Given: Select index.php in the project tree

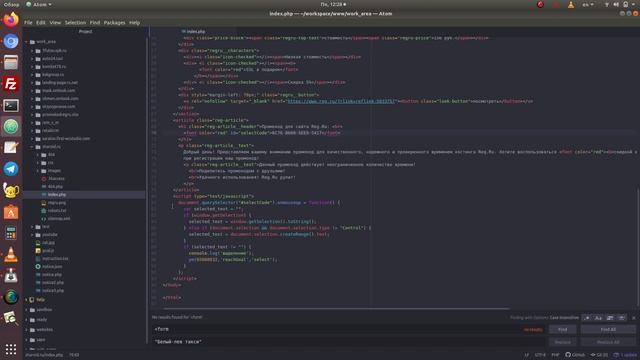Looking at the screenshot, I should tap(57, 195).
